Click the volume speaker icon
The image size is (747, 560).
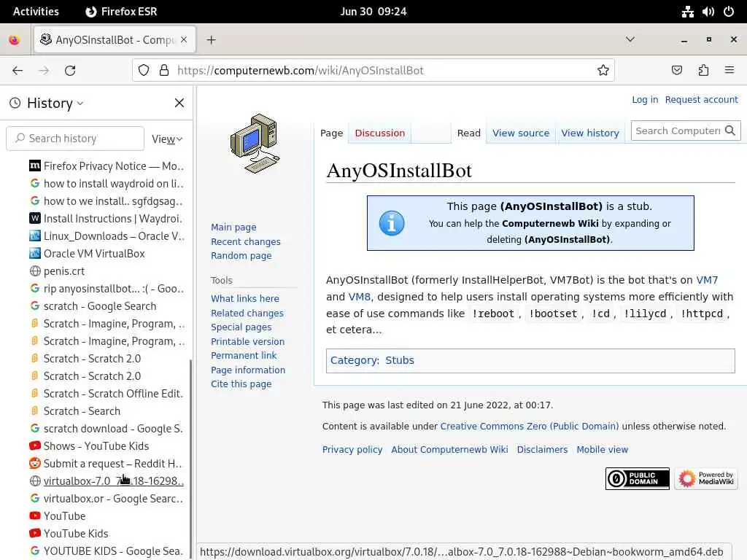click(708, 12)
